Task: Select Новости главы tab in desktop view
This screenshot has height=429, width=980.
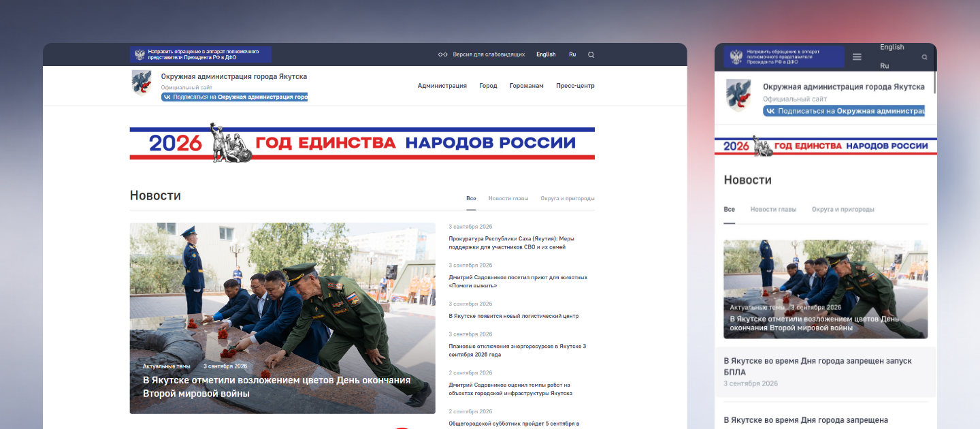Action: click(x=508, y=198)
